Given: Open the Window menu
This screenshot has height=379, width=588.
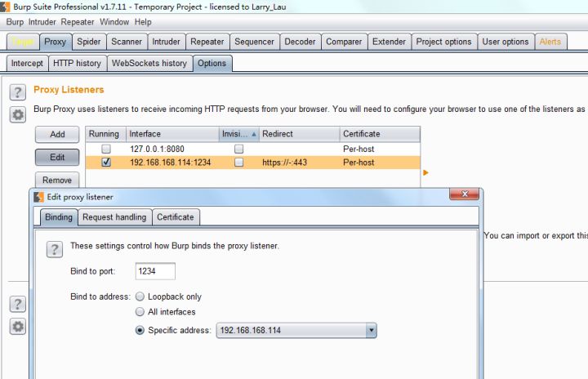Looking at the screenshot, I should click(x=114, y=22).
